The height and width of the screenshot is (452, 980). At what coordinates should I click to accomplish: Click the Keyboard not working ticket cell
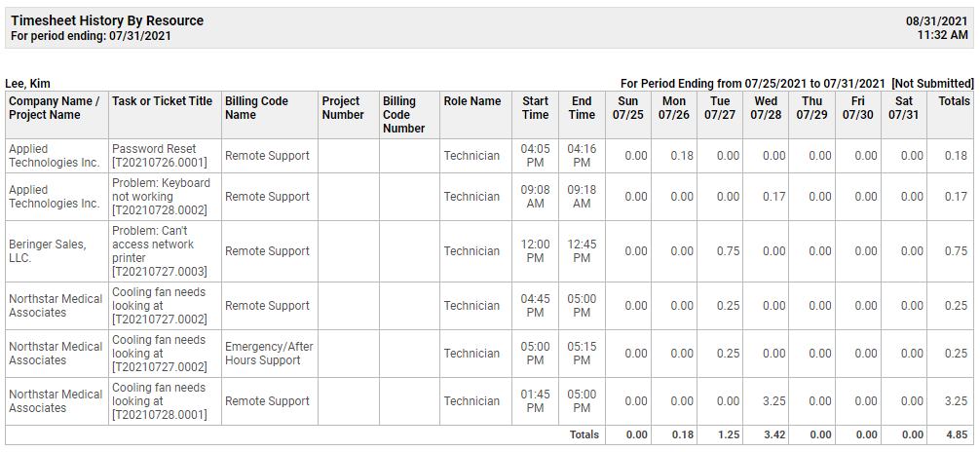point(165,197)
